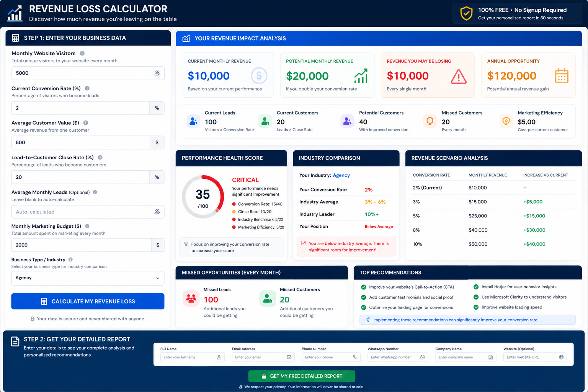This screenshot has width=588, height=392.
Task: Click check mark for Use Microsoft Clarity recommendation
Action: pyautogui.click(x=476, y=297)
